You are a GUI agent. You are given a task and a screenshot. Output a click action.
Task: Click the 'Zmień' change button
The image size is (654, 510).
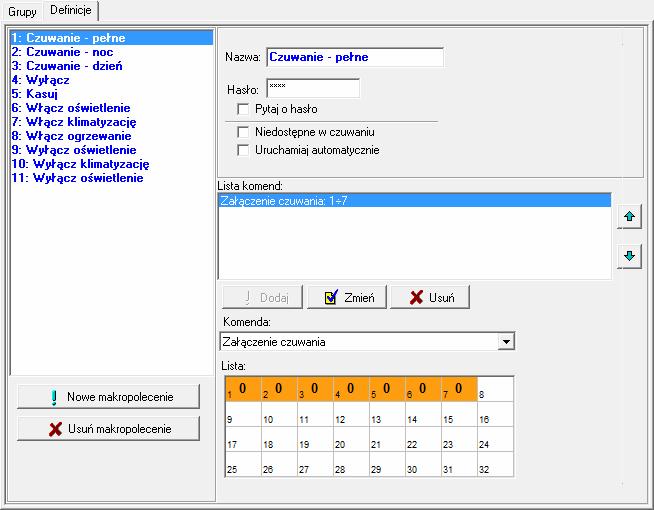[347, 297]
